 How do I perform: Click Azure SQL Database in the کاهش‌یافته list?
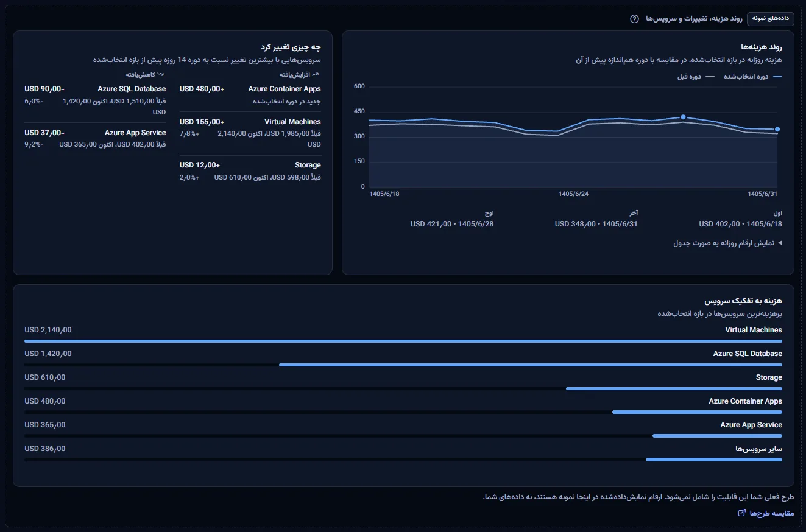point(132,89)
